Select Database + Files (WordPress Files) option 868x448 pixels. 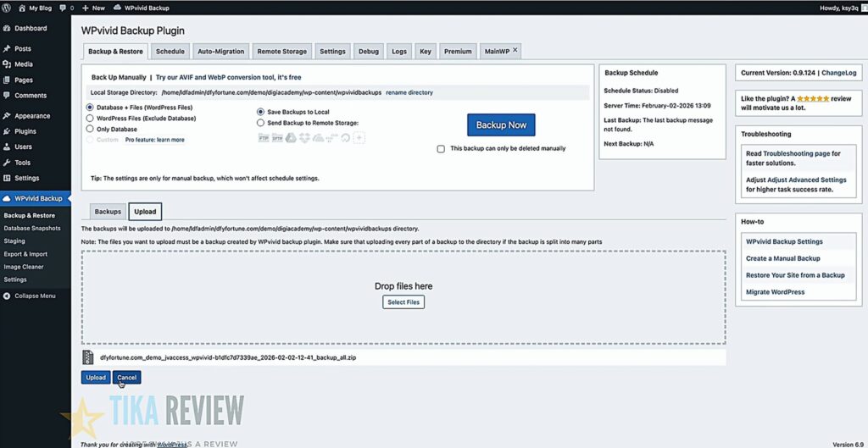[x=90, y=108]
